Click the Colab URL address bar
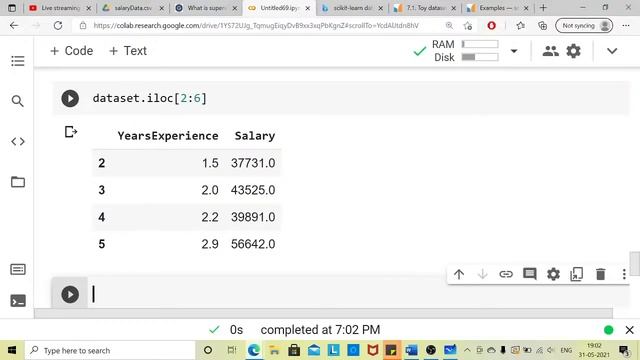Viewport: 640px width, 360px height. pos(256,26)
